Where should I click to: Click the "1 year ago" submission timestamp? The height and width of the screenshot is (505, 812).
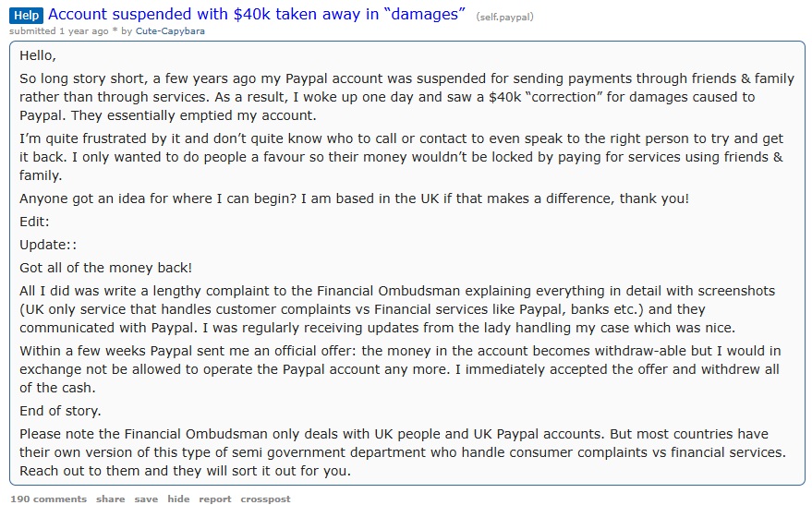(x=84, y=31)
